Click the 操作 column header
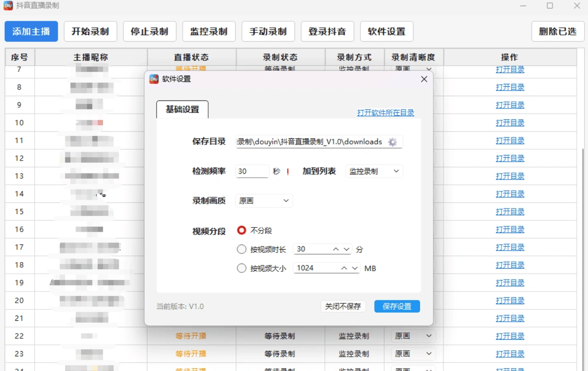 click(510, 57)
